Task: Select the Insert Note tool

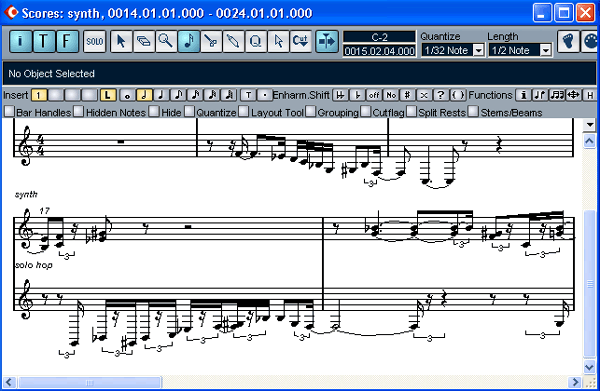Action: (x=189, y=41)
